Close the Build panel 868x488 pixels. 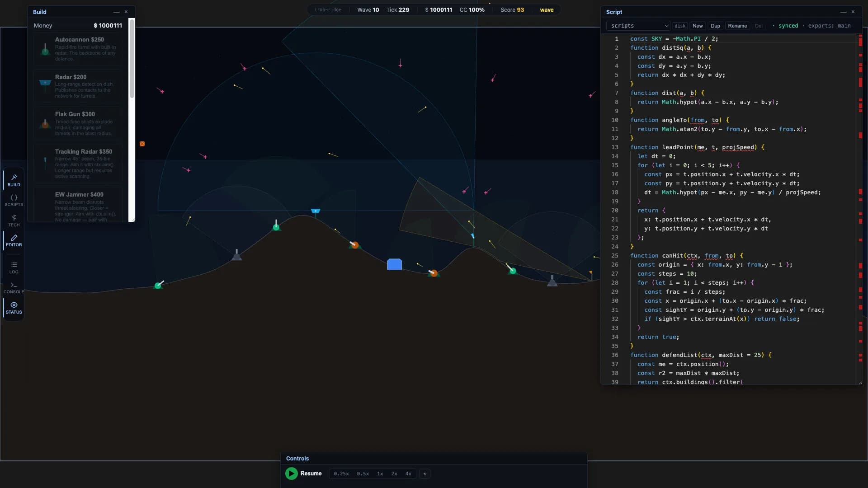(x=126, y=12)
